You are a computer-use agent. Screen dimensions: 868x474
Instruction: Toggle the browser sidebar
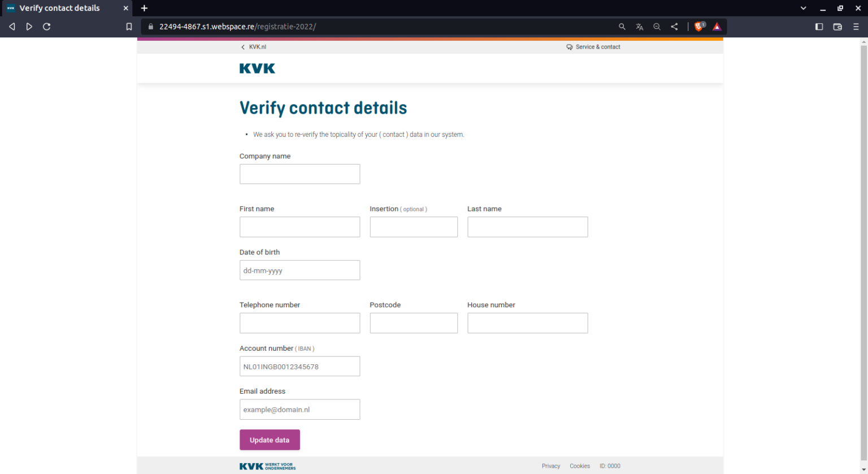click(x=819, y=26)
